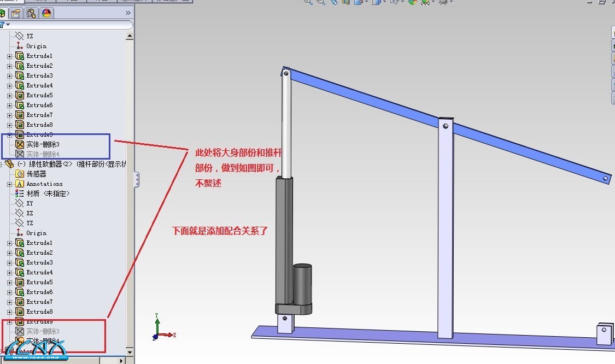
Task: Expand Extrude4 under 線性致動器<2>
Action: [x=9, y=273]
